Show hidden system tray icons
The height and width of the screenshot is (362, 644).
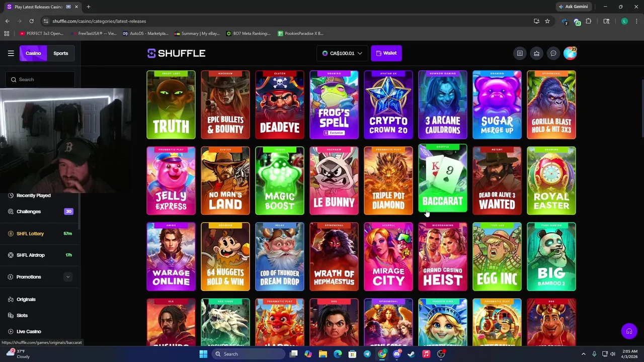click(x=584, y=354)
